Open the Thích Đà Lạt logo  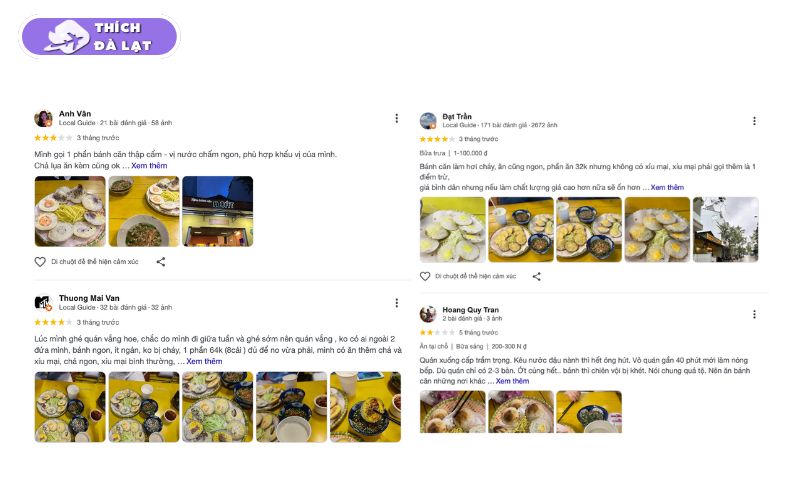[x=99, y=36]
